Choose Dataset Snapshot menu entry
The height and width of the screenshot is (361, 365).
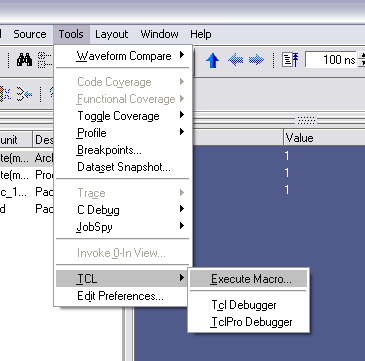[x=123, y=167]
